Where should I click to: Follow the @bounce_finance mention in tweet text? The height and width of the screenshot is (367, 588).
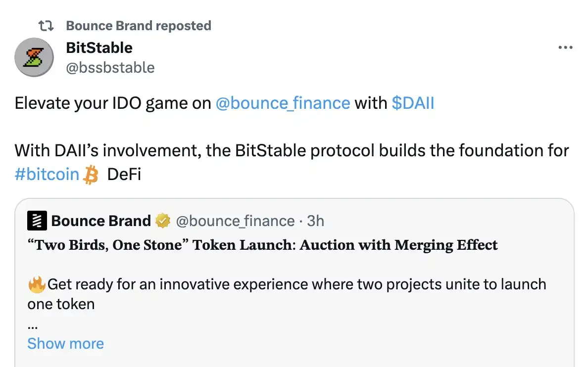(x=283, y=103)
